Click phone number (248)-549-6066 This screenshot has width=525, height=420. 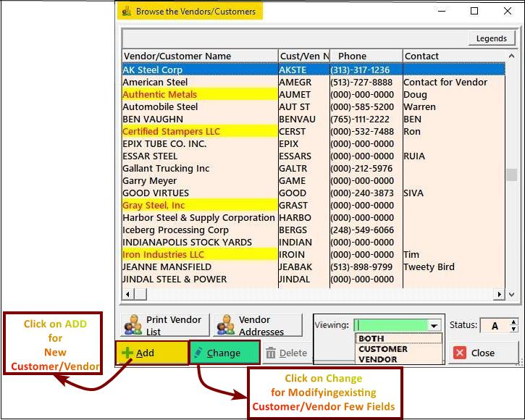[x=362, y=230]
